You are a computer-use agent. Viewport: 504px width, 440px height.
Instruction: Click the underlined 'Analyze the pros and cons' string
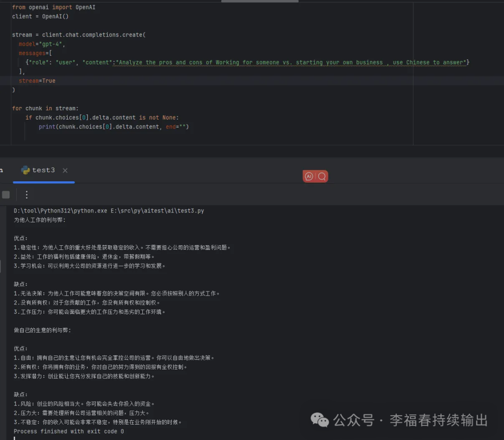pyautogui.click(x=291, y=63)
